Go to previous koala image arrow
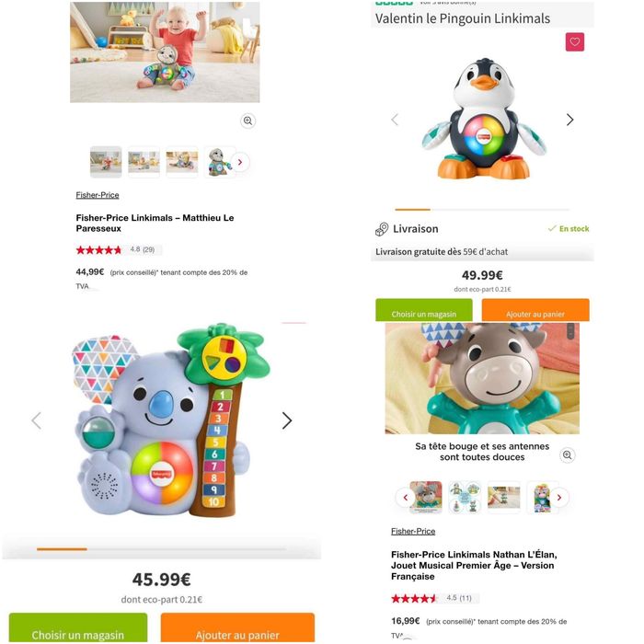This screenshot has width=644, height=644. click(37, 420)
